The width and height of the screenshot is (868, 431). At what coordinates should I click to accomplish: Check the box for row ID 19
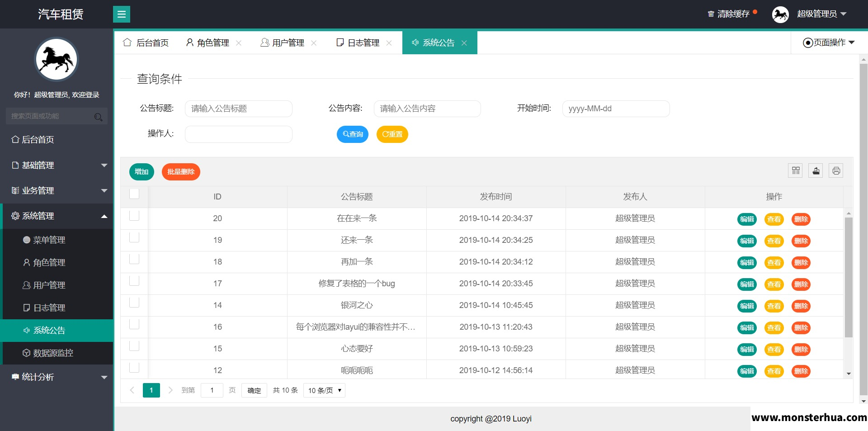(134, 237)
